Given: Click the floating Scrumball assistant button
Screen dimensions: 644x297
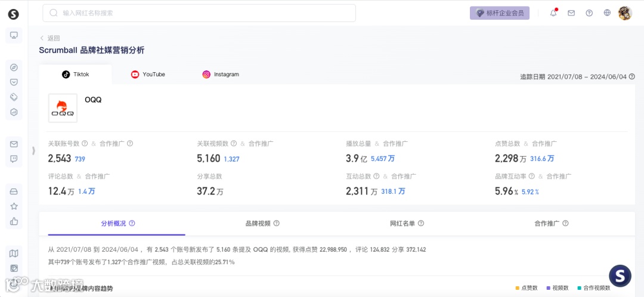Looking at the screenshot, I should pyautogui.click(x=620, y=276).
